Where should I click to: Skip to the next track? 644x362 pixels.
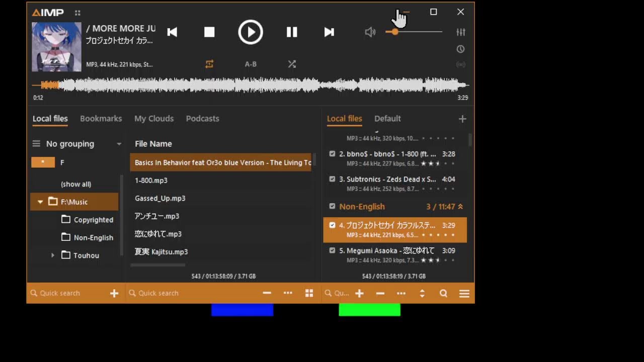tap(329, 32)
